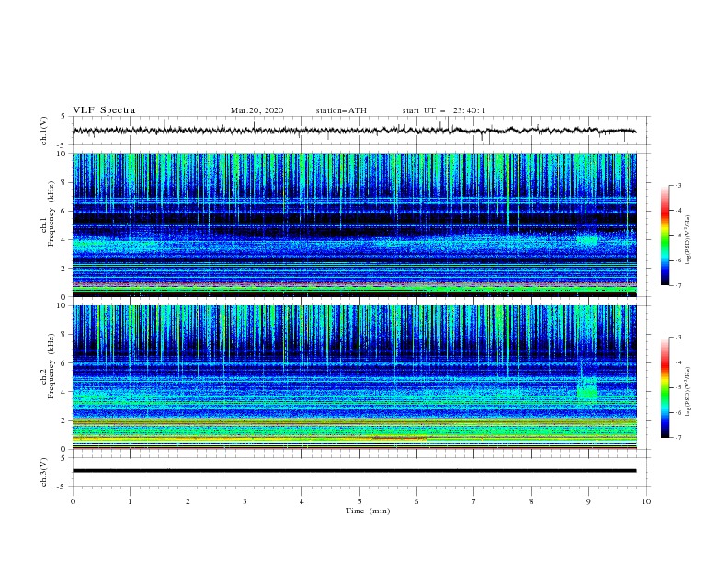Click the red streak near 1 kHz in ch.2 spectrogram
Viewport: 728px width, 563px height.
pos(399,438)
